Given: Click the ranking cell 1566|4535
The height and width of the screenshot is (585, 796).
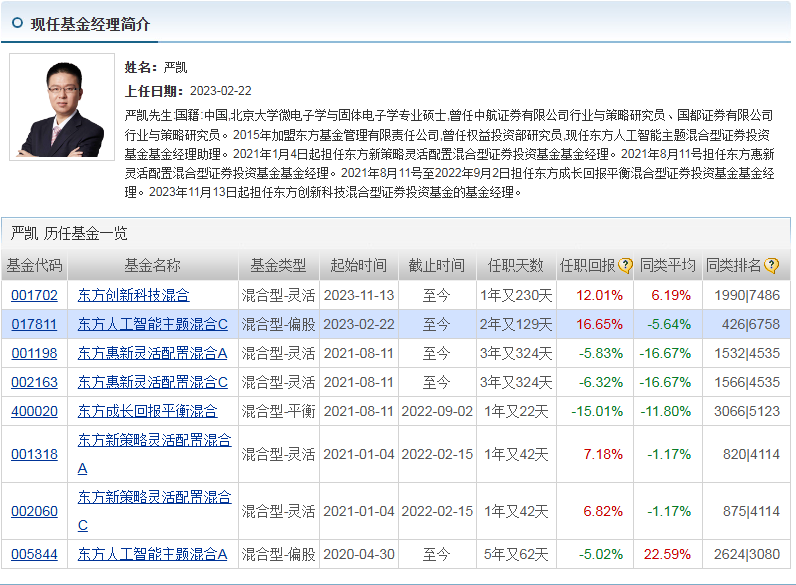Looking at the screenshot, I should tap(747, 382).
